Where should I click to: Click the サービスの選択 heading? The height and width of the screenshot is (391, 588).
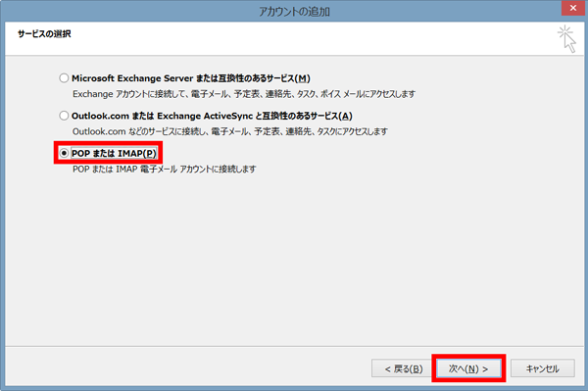point(44,33)
